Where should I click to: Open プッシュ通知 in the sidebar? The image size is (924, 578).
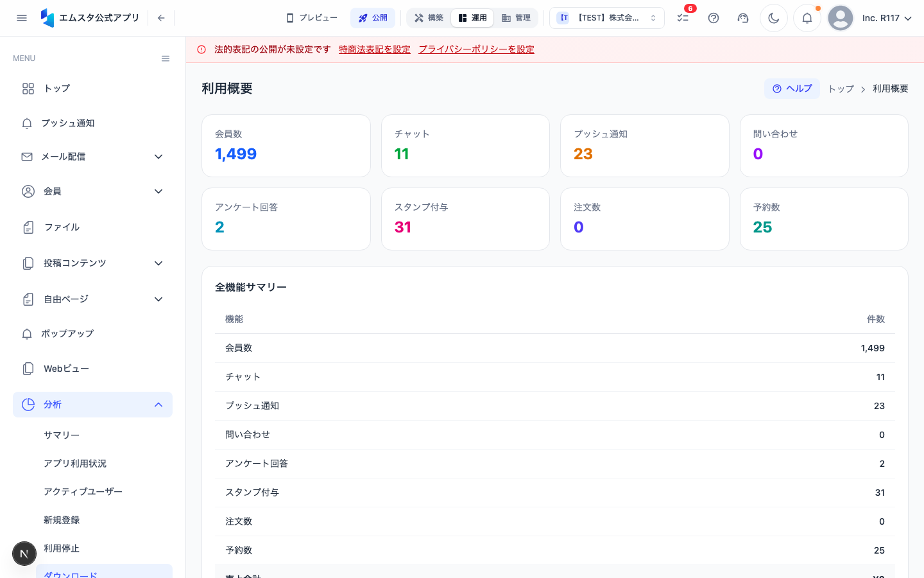tap(92, 123)
